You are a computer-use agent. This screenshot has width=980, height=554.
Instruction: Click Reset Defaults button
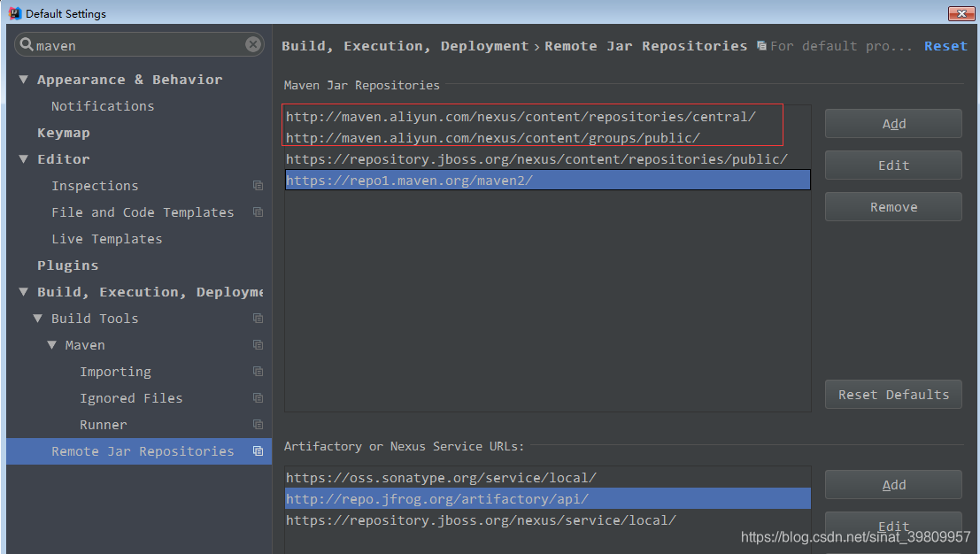pyautogui.click(x=893, y=394)
